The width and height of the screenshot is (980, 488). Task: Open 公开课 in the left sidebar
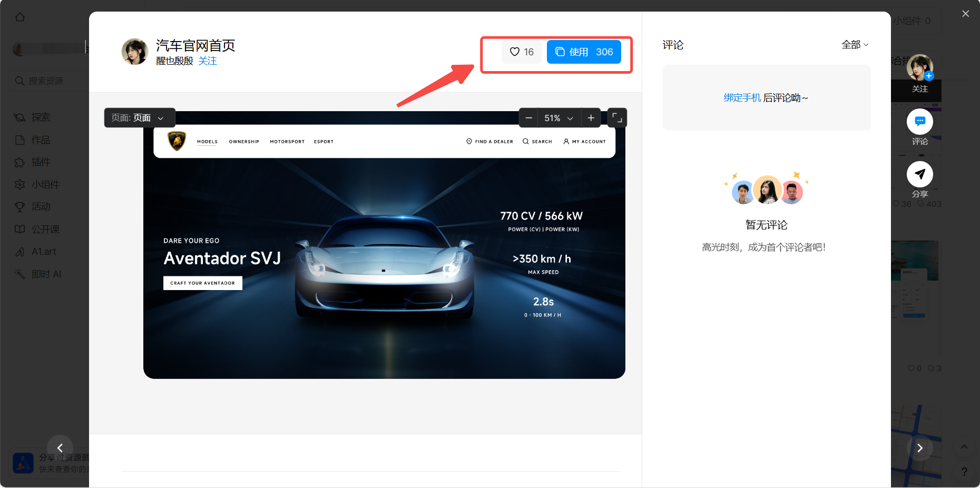coord(37,230)
